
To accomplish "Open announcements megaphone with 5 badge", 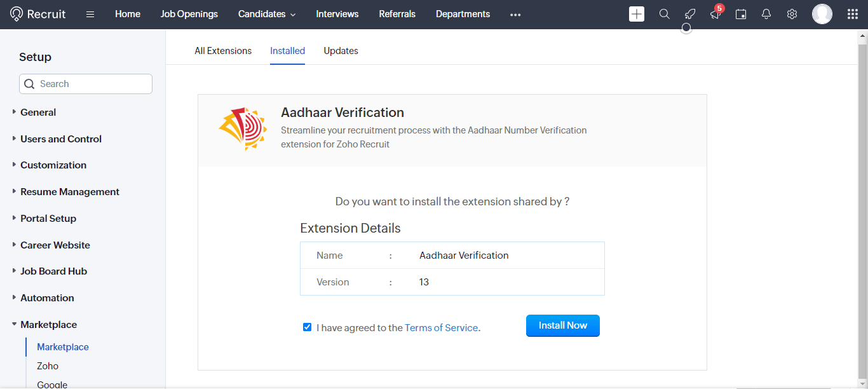I will pyautogui.click(x=715, y=13).
